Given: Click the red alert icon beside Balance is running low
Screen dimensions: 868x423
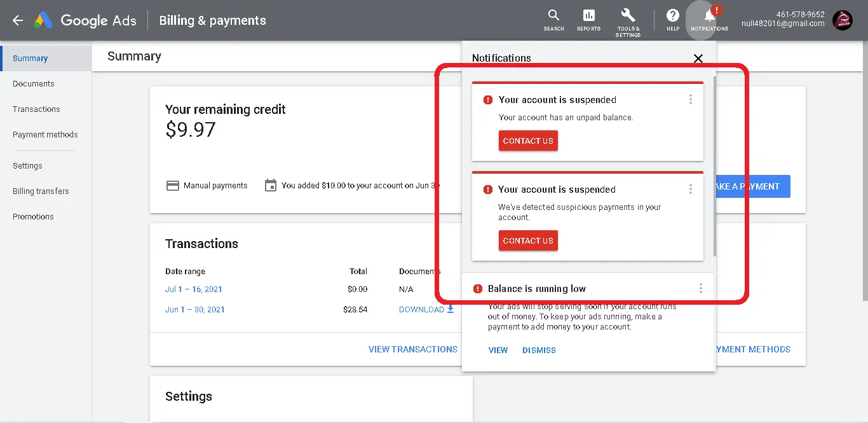Looking at the screenshot, I should [478, 289].
